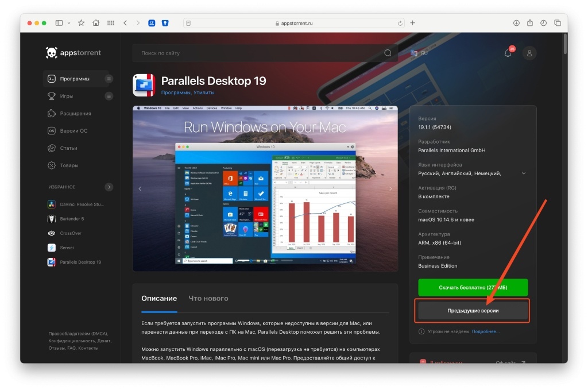Open history clock icon in toolbar

[x=543, y=23]
